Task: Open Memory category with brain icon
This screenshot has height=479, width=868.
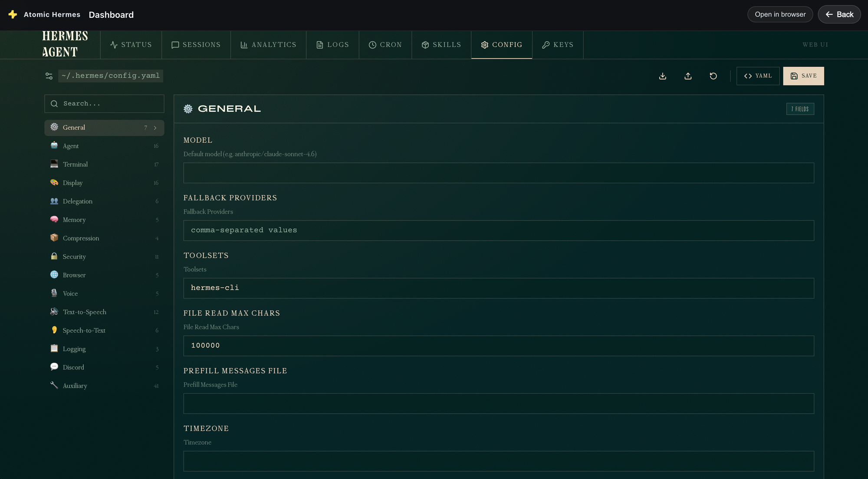Action: tap(74, 220)
